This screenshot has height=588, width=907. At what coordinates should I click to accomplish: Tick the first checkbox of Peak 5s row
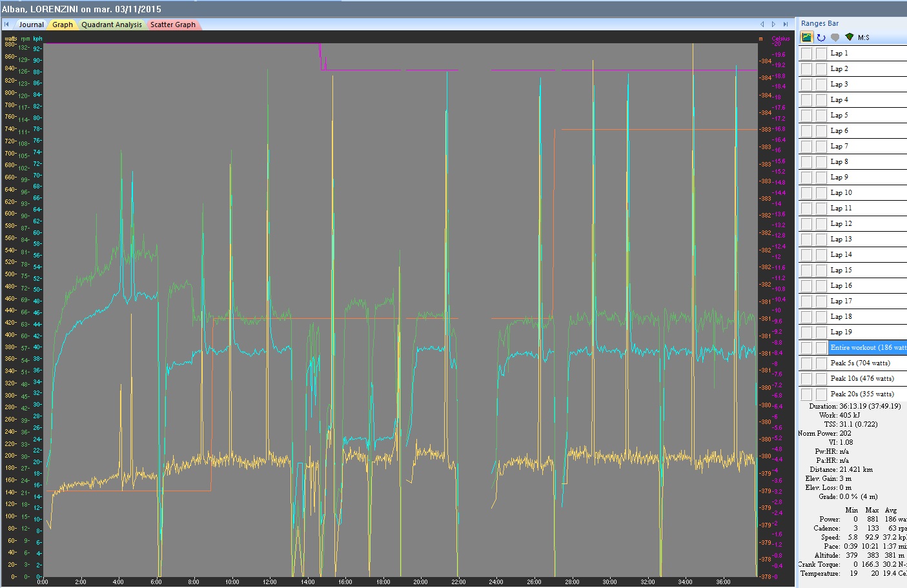tap(806, 363)
